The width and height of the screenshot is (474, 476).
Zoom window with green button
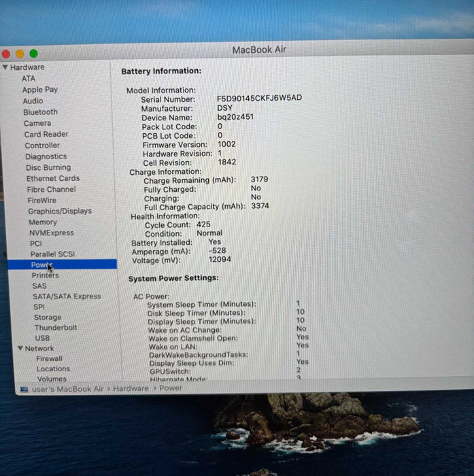[x=34, y=54]
